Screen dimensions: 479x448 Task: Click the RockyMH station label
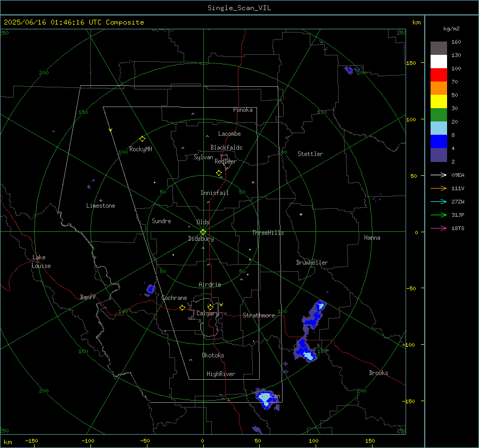pyautogui.click(x=141, y=149)
